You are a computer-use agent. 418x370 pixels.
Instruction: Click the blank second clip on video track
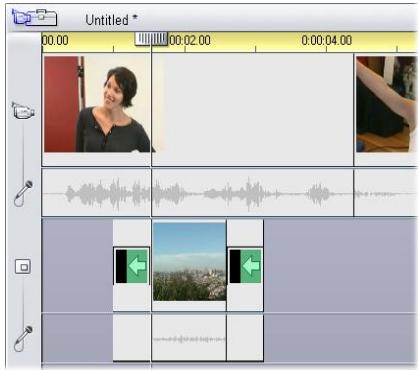[252, 109]
